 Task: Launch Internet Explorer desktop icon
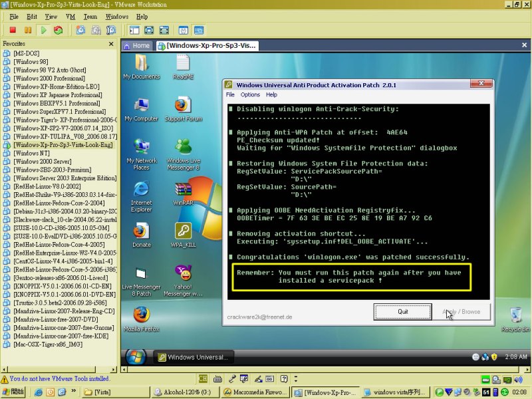pos(142,196)
